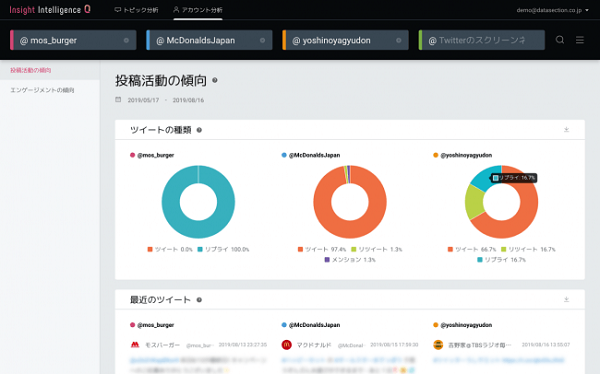
Task: Click @mos_burger label in 最近のツイート
Action: [155, 325]
